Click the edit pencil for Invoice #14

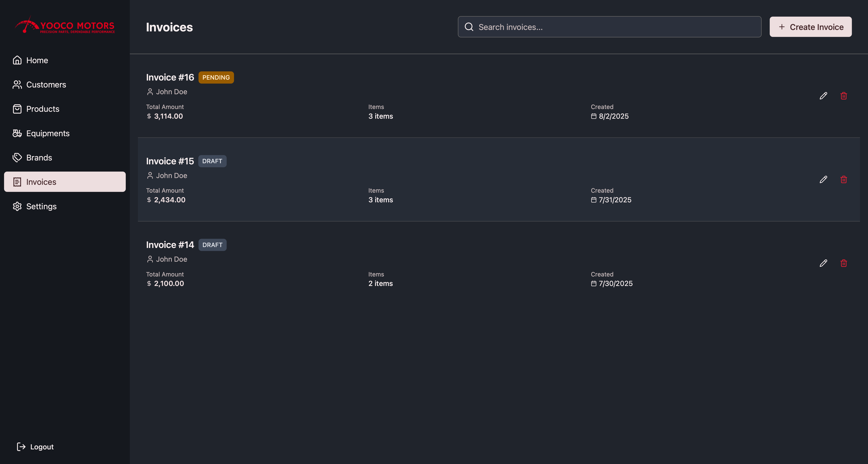(x=823, y=263)
